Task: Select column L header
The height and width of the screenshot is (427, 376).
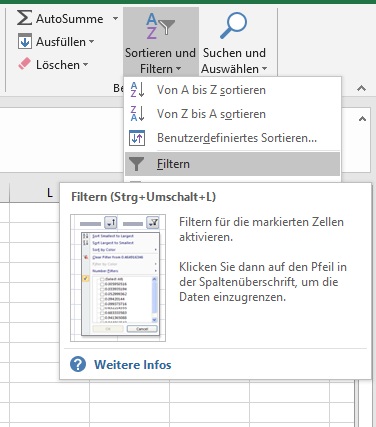Action: pos(50,193)
